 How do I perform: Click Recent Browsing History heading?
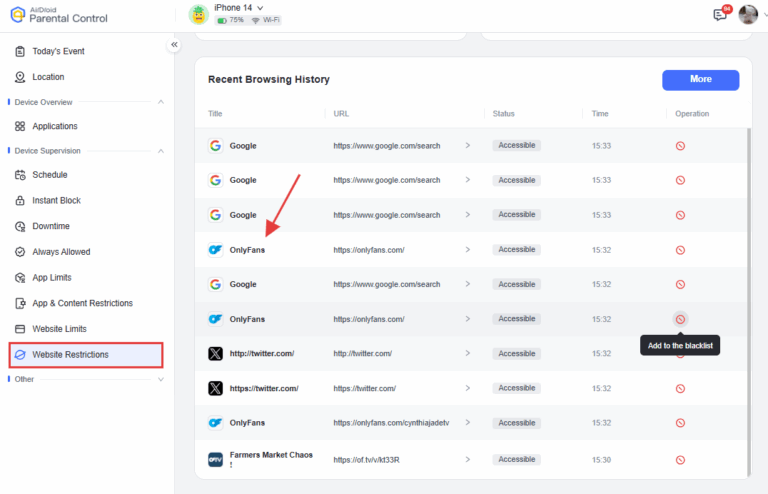269,79
